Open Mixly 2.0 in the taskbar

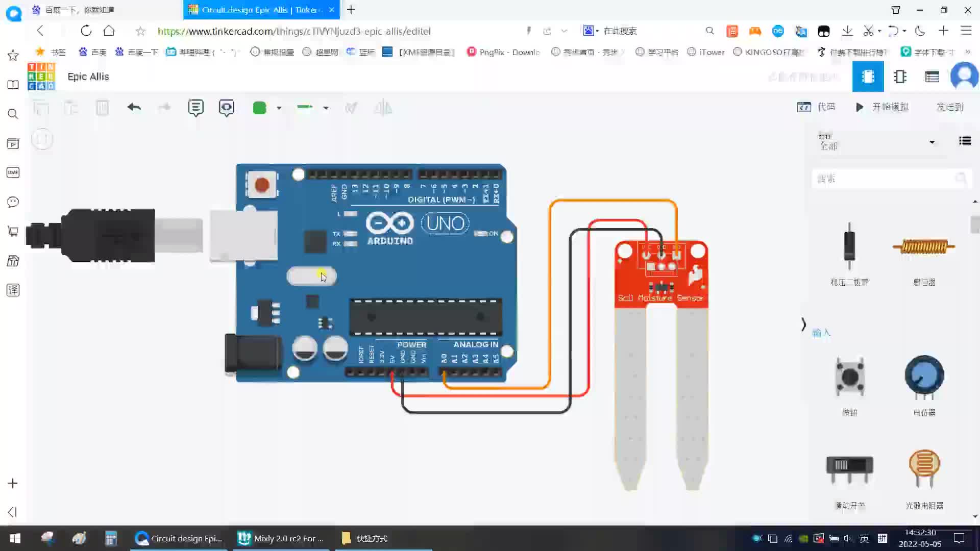[281, 538]
